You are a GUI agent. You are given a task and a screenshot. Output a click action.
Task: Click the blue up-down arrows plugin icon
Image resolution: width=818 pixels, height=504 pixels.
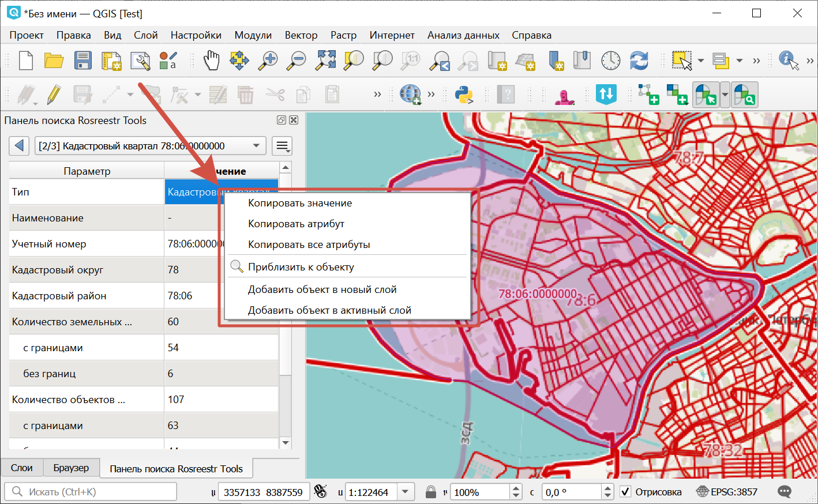point(606,94)
